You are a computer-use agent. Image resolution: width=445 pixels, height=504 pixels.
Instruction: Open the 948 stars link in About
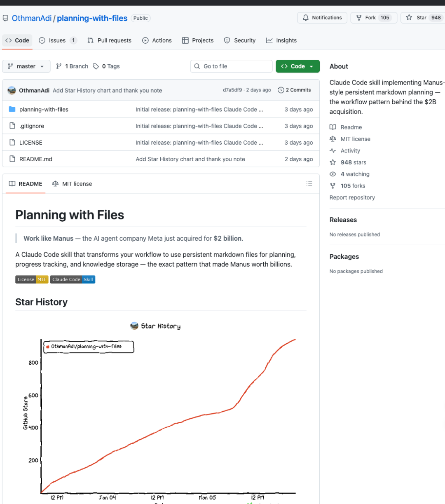tap(353, 162)
